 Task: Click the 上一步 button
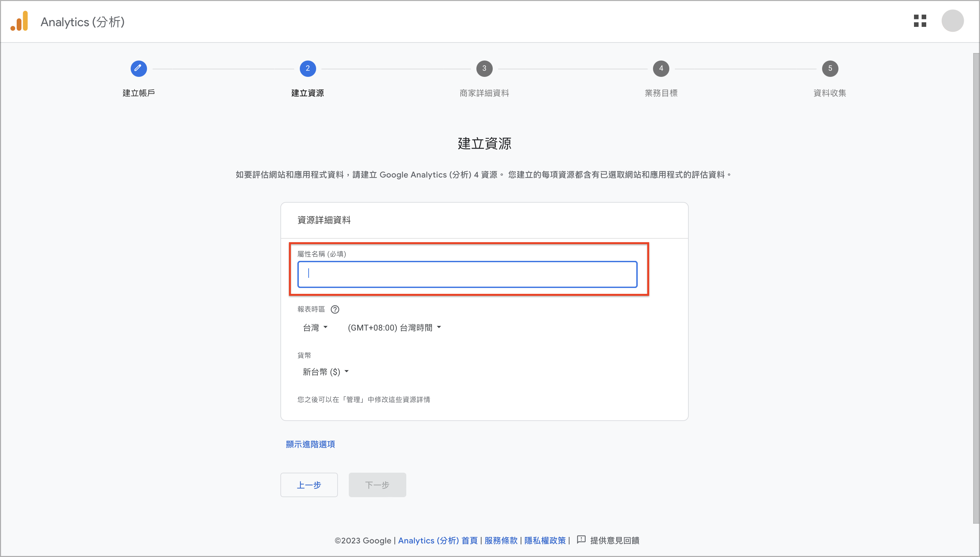click(309, 485)
